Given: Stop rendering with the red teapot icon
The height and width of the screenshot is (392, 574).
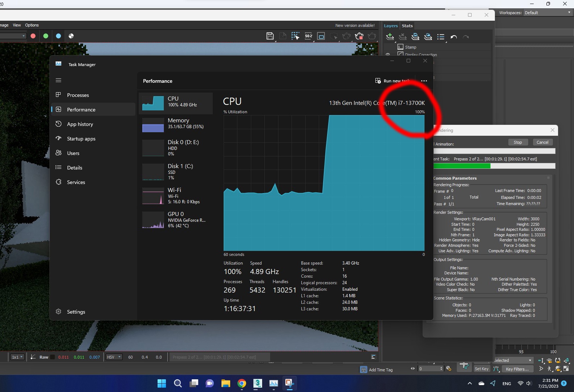Looking at the screenshot, I should (x=359, y=36).
